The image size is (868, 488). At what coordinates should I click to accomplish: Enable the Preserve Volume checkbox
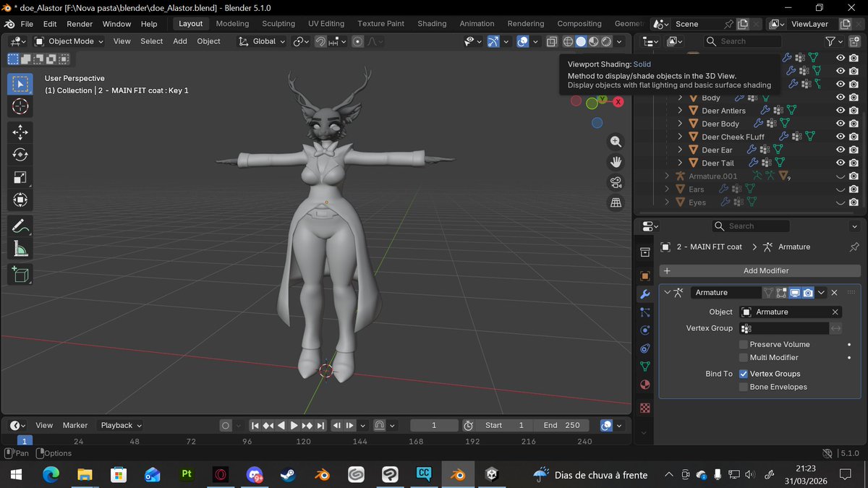744,344
